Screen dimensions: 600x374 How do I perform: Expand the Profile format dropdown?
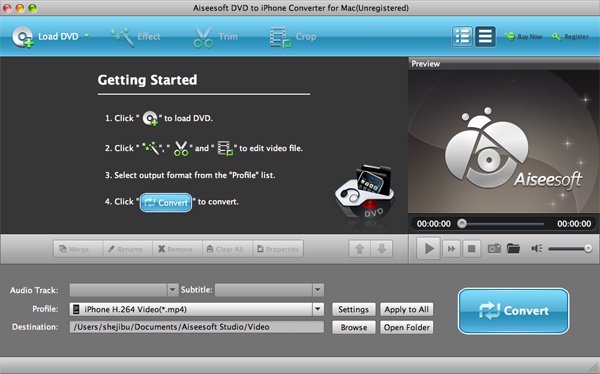point(318,309)
